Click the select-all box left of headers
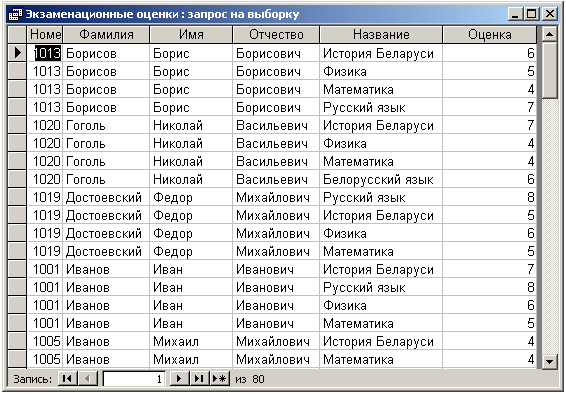This screenshot has height=394, width=566. [x=17, y=35]
